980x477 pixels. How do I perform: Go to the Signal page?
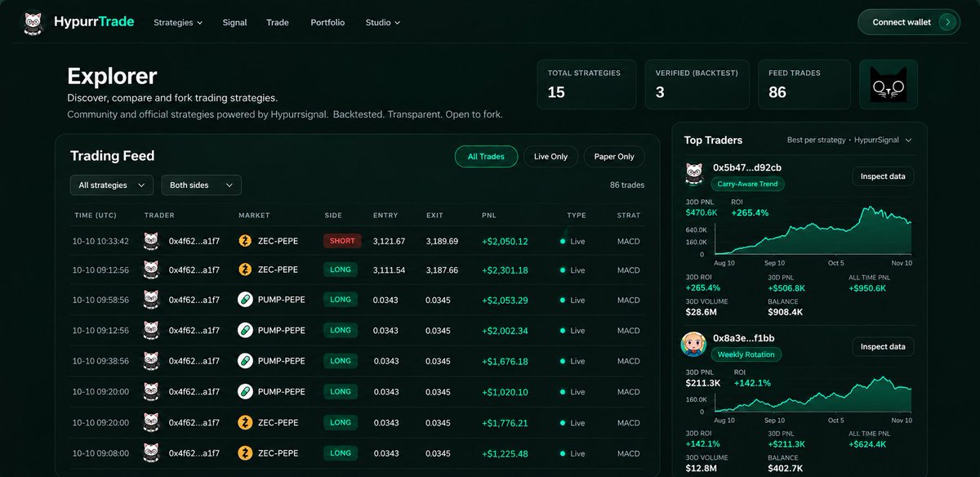[234, 23]
